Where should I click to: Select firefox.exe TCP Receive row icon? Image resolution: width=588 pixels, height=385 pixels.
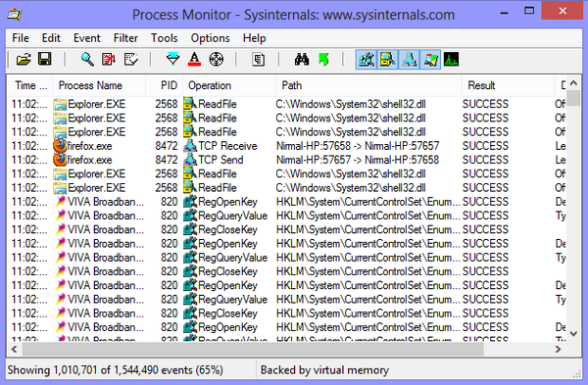60,146
